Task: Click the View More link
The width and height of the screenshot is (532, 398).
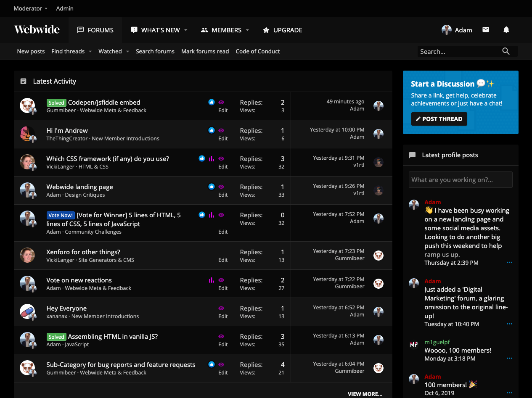Action: coord(365,394)
